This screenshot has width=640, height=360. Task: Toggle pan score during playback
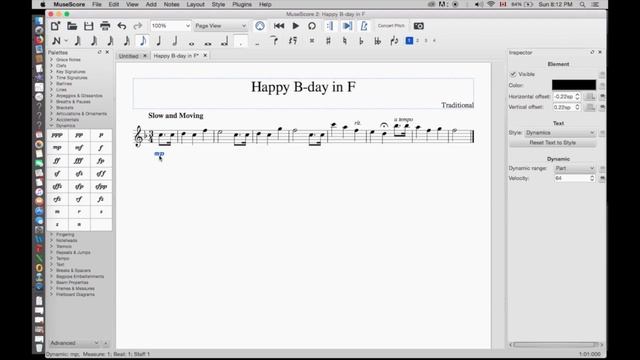pyautogui.click(x=347, y=26)
